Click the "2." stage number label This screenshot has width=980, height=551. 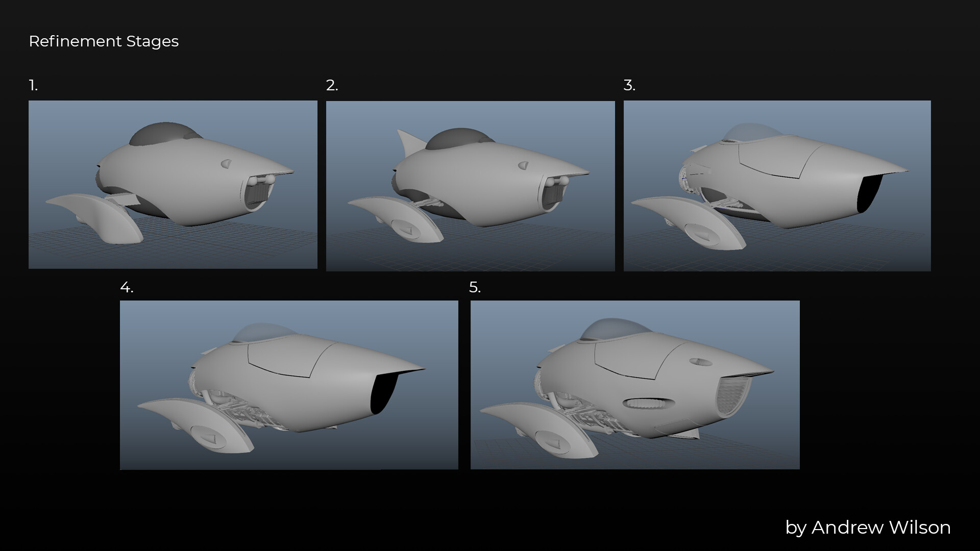click(332, 85)
